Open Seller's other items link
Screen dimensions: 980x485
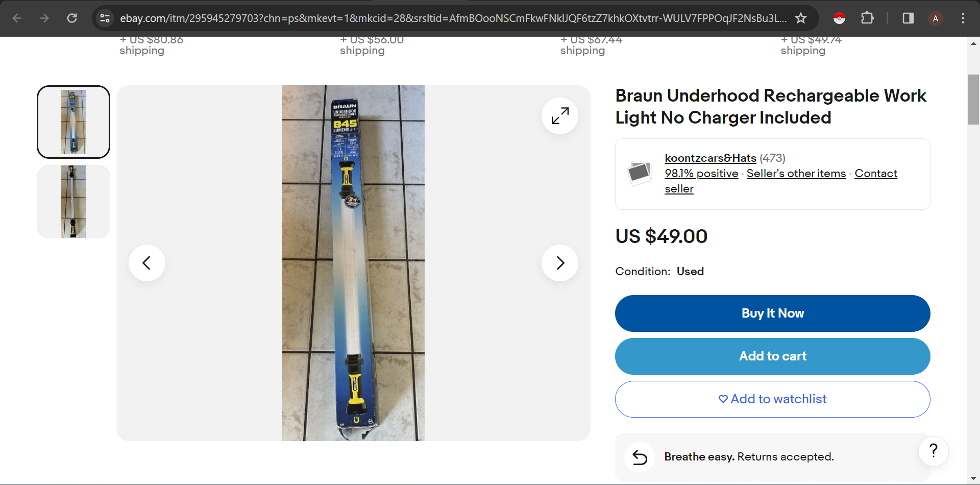(796, 174)
